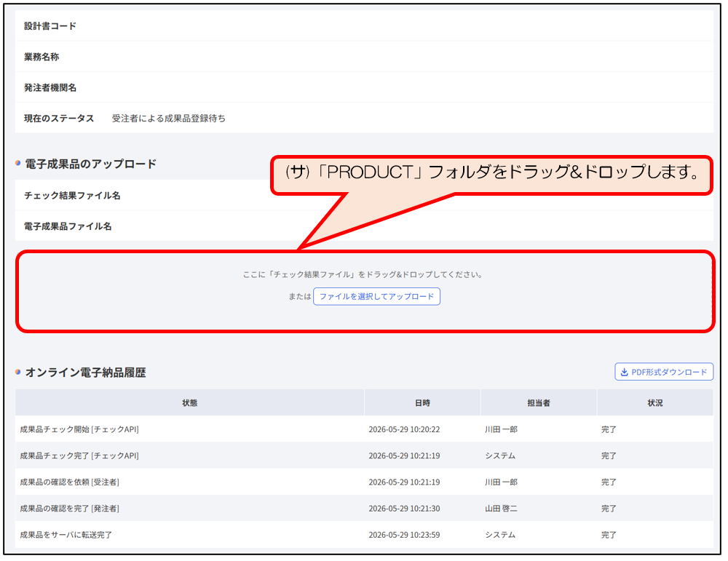The height and width of the screenshot is (561, 728).
Task: Click the 日時 column header
Action: (x=422, y=403)
